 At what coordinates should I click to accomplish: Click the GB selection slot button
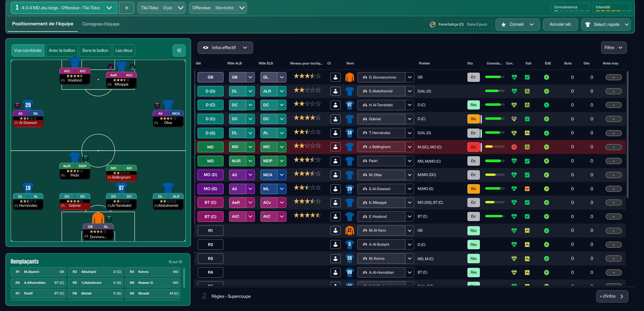(210, 77)
